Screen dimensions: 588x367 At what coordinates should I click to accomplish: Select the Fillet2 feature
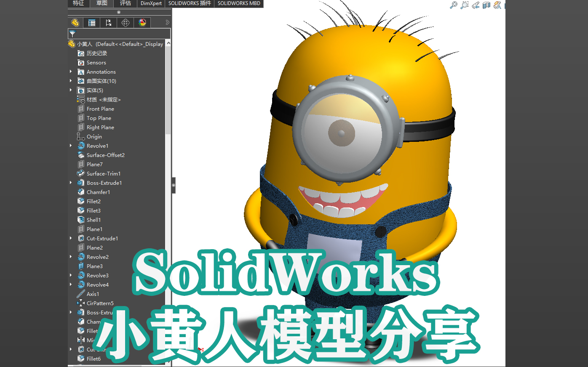pos(94,202)
